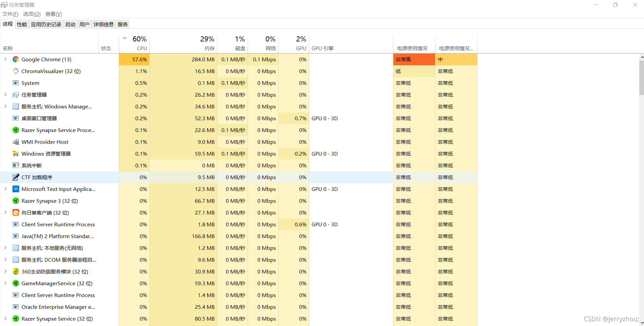Sort by the 名称 column header

coord(50,44)
